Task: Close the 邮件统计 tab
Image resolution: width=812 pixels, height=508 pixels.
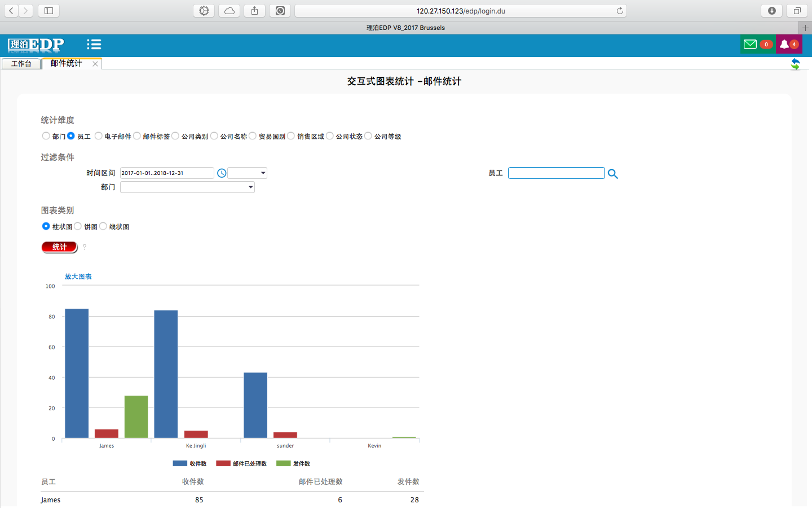Action: point(95,64)
